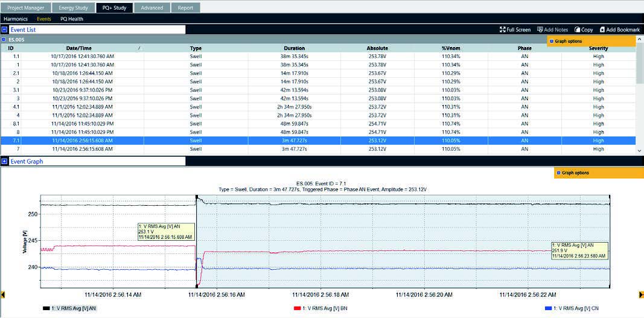The image size is (644, 318).
Task: Select event row with ID 3.1
Action: [x=318, y=90]
